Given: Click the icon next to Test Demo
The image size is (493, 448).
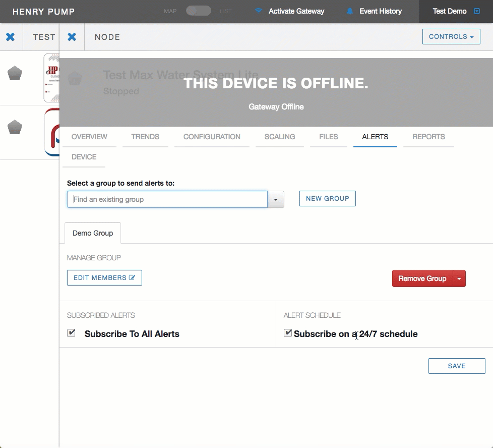Looking at the screenshot, I should [x=477, y=11].
